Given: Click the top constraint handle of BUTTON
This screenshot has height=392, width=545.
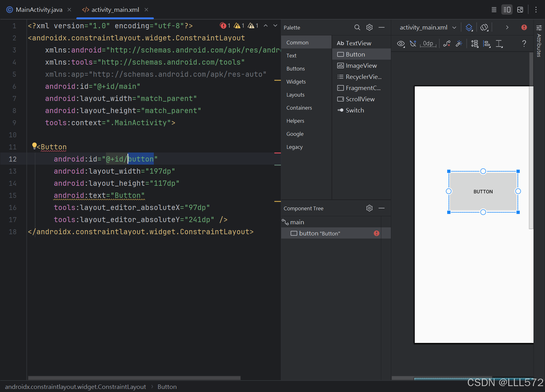Looking at the screenshot, I should tap(483, 171).
